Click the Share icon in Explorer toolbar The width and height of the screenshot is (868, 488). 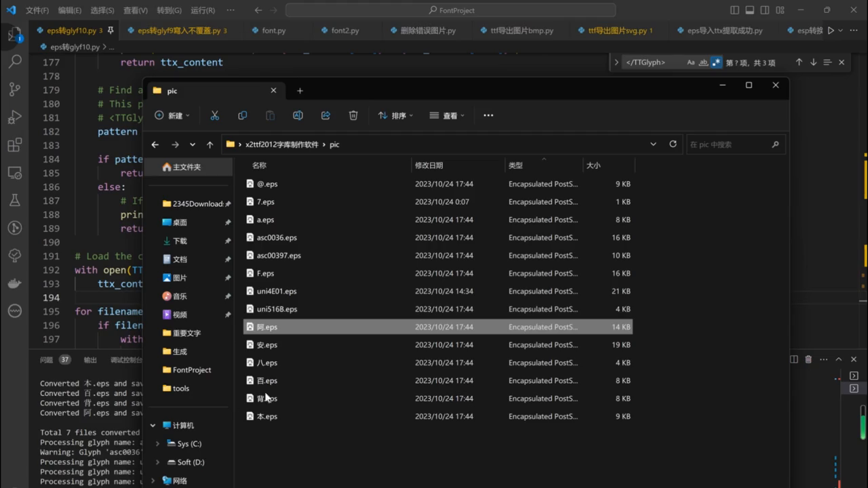325,116
